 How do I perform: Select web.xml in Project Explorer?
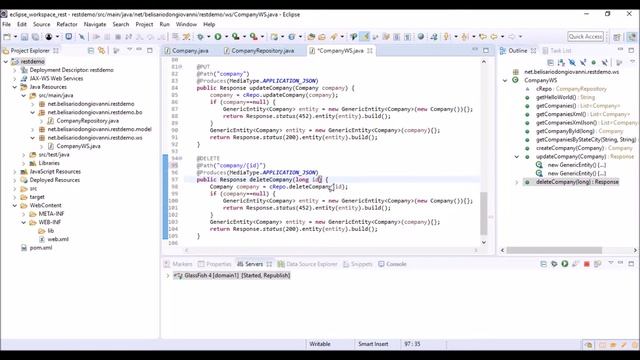click(58, 239)
